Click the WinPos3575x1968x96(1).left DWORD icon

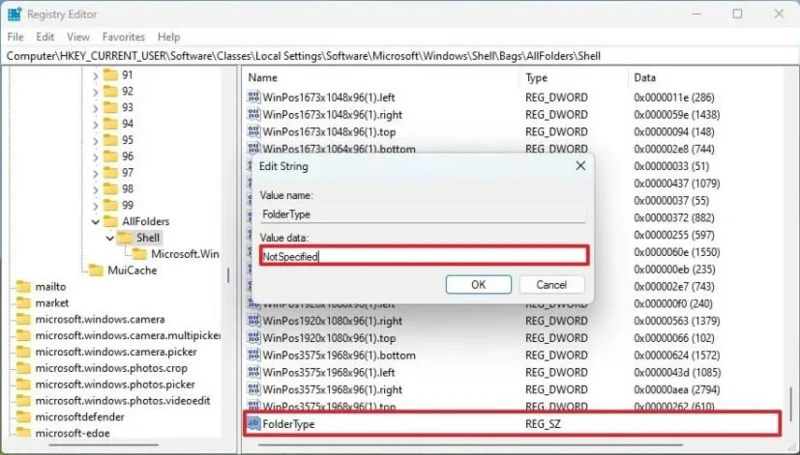(x=254, y=372)
